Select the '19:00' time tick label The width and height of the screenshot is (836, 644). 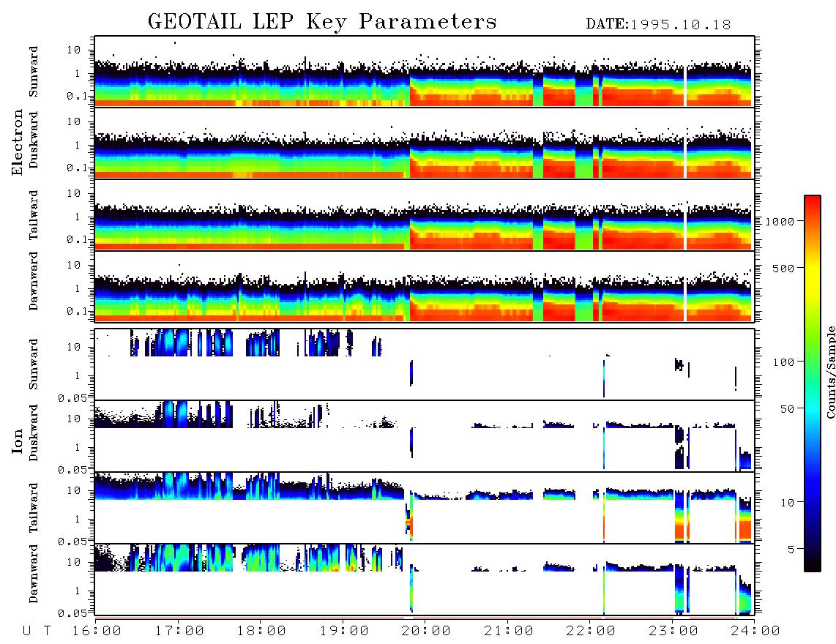[x=344, y=632]
